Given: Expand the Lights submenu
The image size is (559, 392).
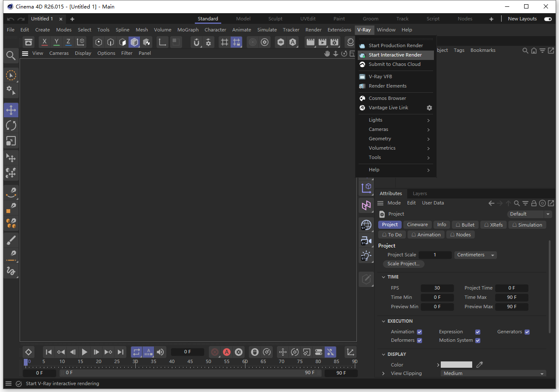Looking at the screenshot, I should (396, 120).
